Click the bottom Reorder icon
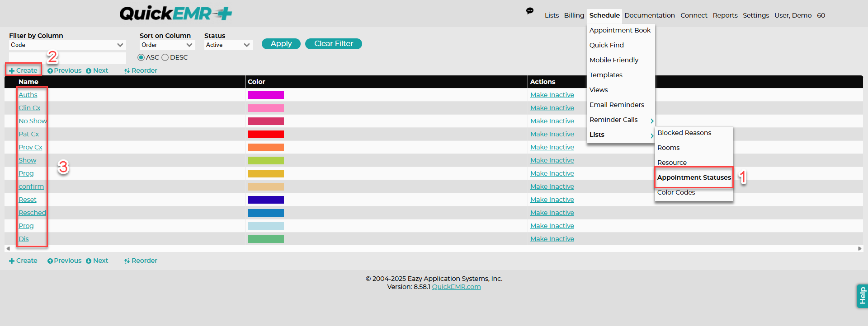The width and height of the screenshot is (868, 326). 127,261
